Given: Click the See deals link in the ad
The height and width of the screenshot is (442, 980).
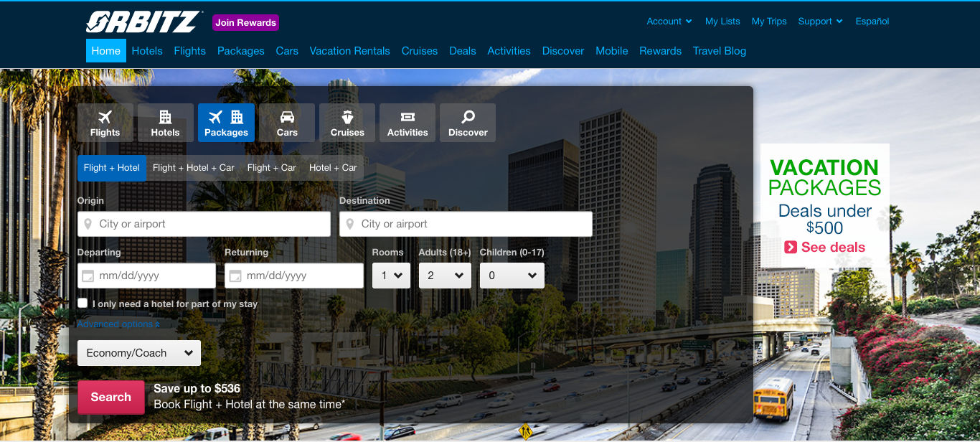Looking at the screenshot, I should coord(833,247).
